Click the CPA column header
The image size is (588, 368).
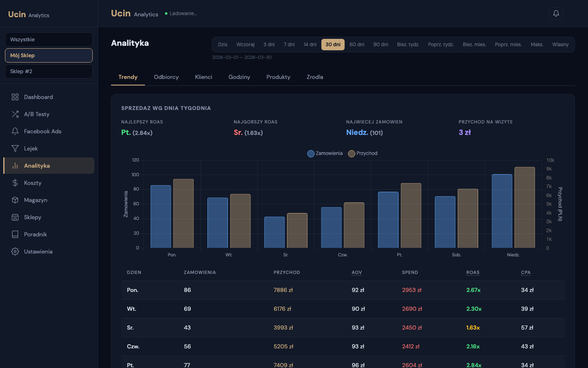526,272
